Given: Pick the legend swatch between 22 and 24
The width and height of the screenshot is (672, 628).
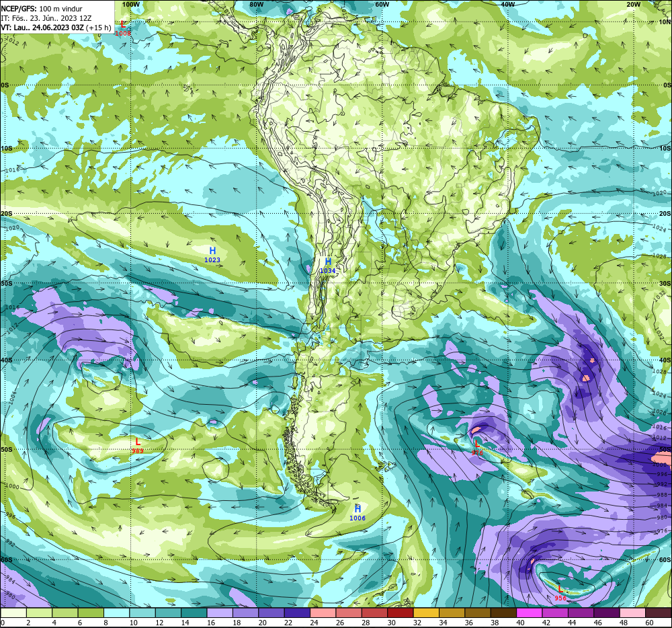Looking at the screenshot, I should click(x=298, y=613).
